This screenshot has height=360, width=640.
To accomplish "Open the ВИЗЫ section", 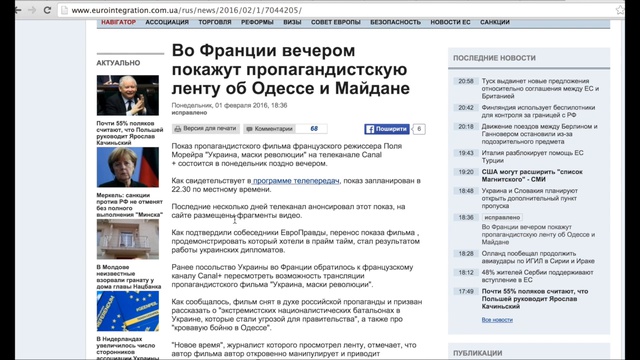I will click(x=292, y=22).
